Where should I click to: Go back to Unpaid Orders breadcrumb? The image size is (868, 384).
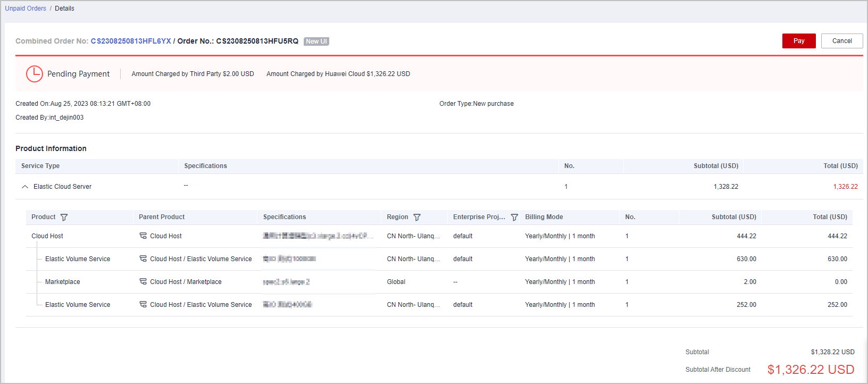26,9
